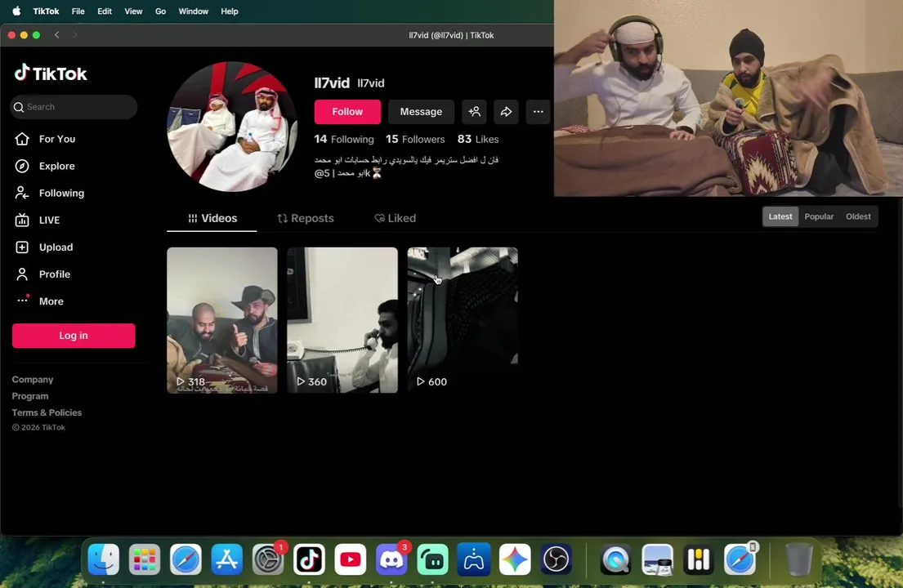Select the Latest sort option
This screenshot has height=588, width=903.
[x=780, y=216]
